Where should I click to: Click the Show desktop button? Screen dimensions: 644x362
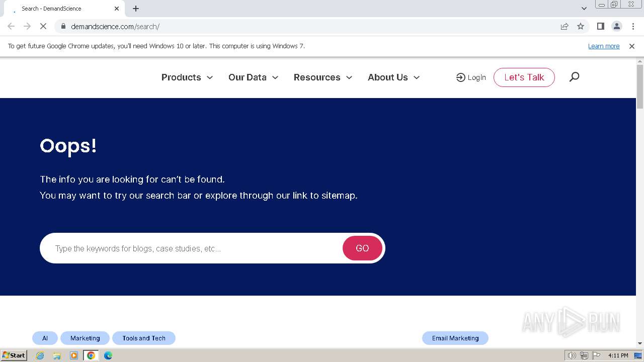638,355
